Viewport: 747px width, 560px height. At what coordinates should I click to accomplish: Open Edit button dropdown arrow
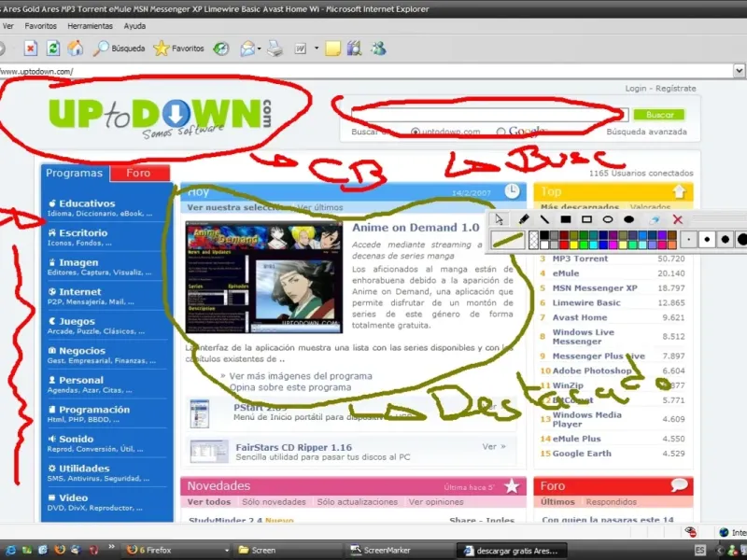click(x=317, y=49)
